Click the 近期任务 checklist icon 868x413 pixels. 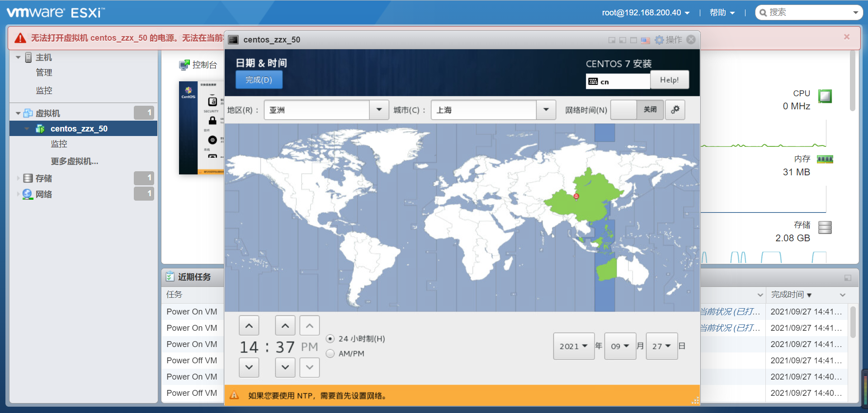coord(170,277)
